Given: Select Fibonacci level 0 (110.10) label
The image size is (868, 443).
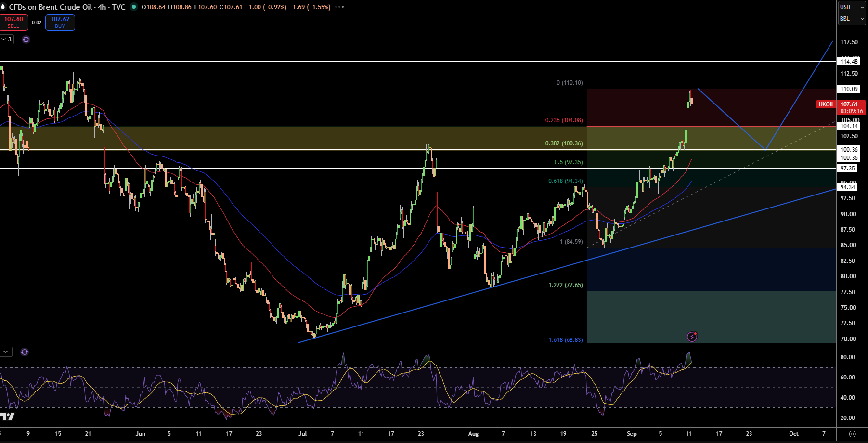Looking at the screenshot, I should 570,83.
